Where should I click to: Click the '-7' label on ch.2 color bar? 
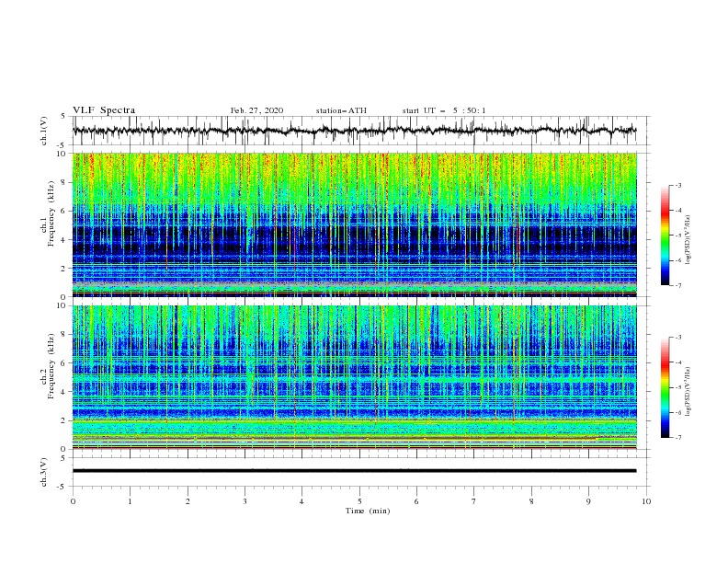[x=677, y=437]
